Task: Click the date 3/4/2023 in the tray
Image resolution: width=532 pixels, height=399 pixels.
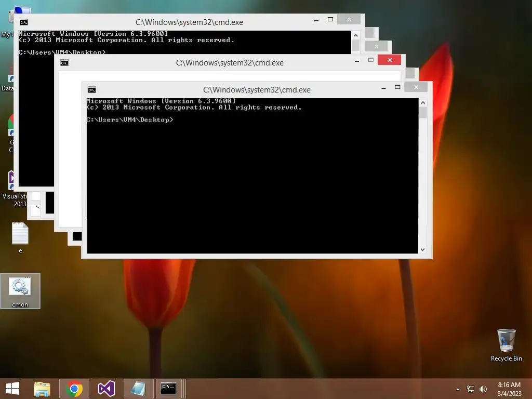Action: click(x=509, y=394)
